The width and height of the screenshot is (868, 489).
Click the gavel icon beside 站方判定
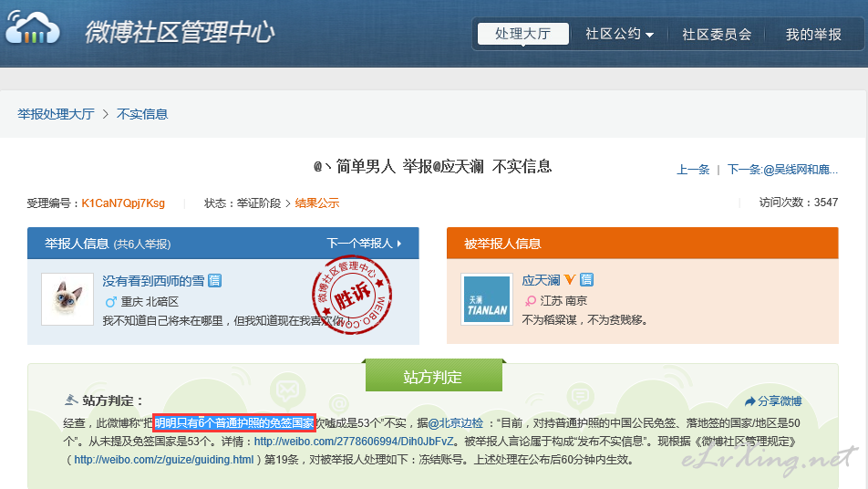point(71,400)
